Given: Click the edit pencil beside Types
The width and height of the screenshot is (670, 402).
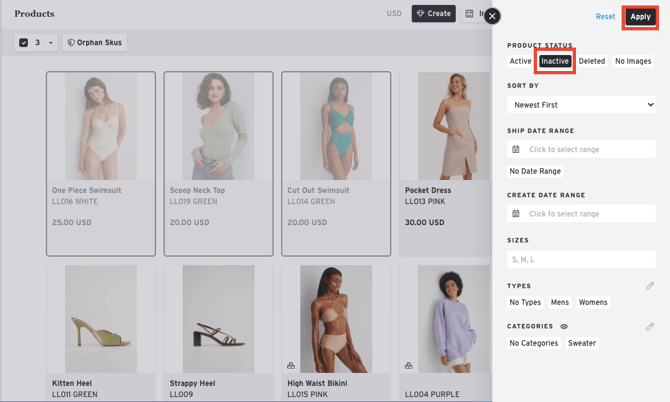Looking at the screenshot, I should [x=650, y=286].
